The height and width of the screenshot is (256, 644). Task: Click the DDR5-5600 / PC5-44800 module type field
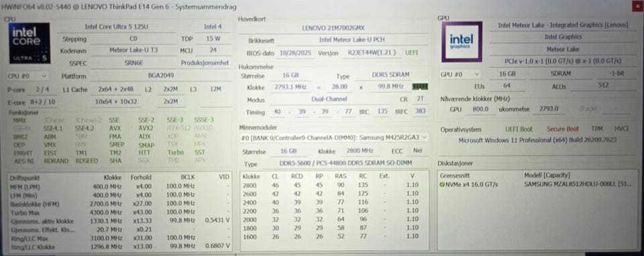(345, 164)
